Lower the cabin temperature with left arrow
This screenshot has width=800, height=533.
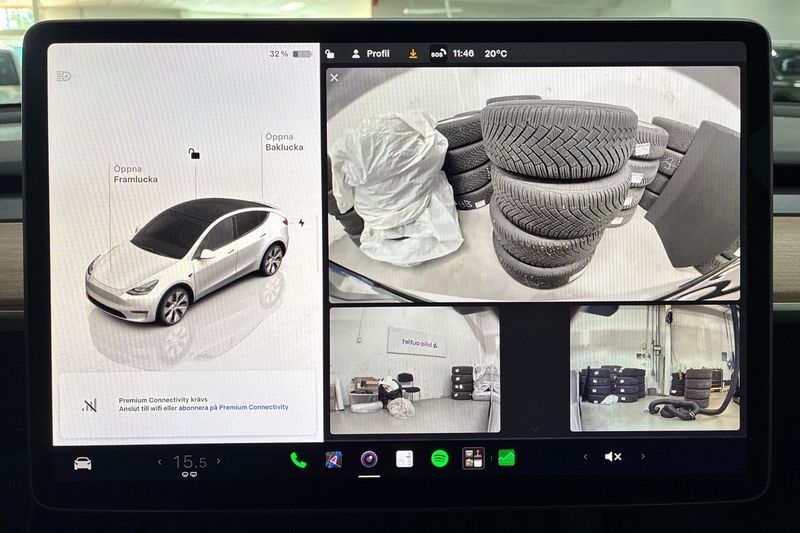(160, 462)
